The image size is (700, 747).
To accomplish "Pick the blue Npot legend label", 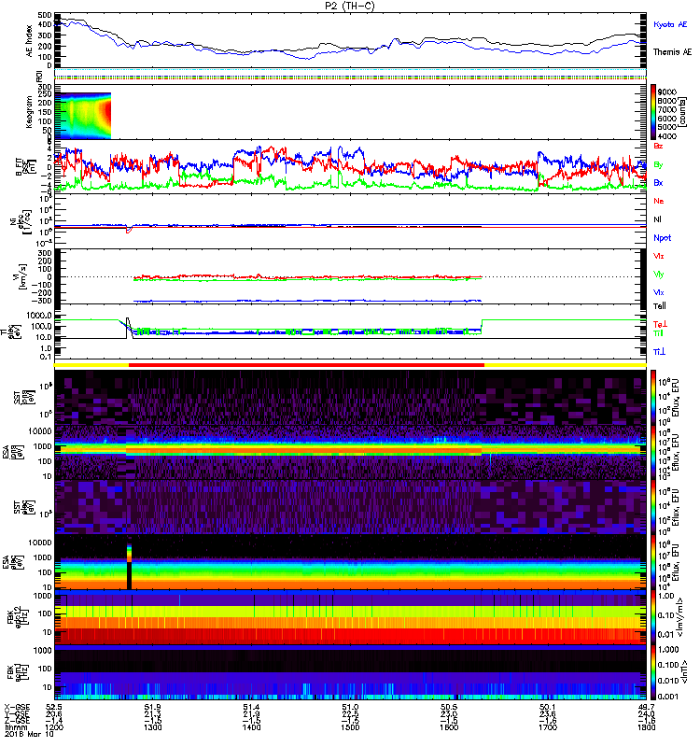I will point(663,238).
